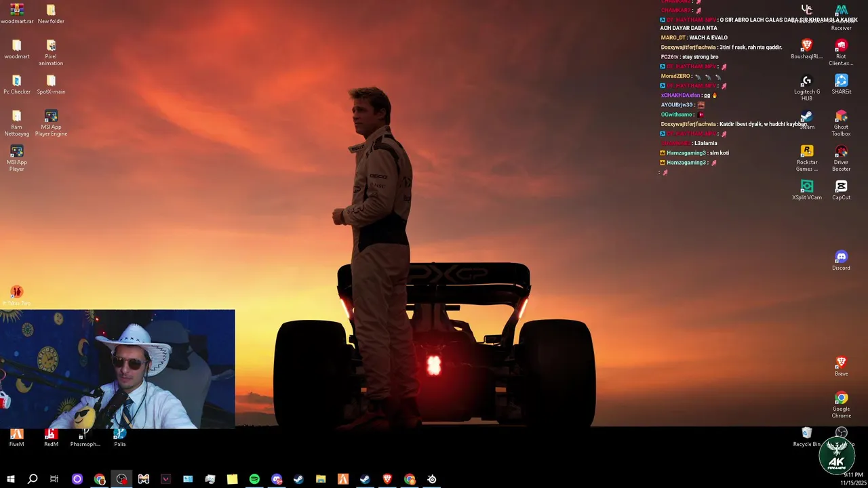Open Steam taskbar icon next to Brave
The image size is (868, 488).
click(365, 479)
